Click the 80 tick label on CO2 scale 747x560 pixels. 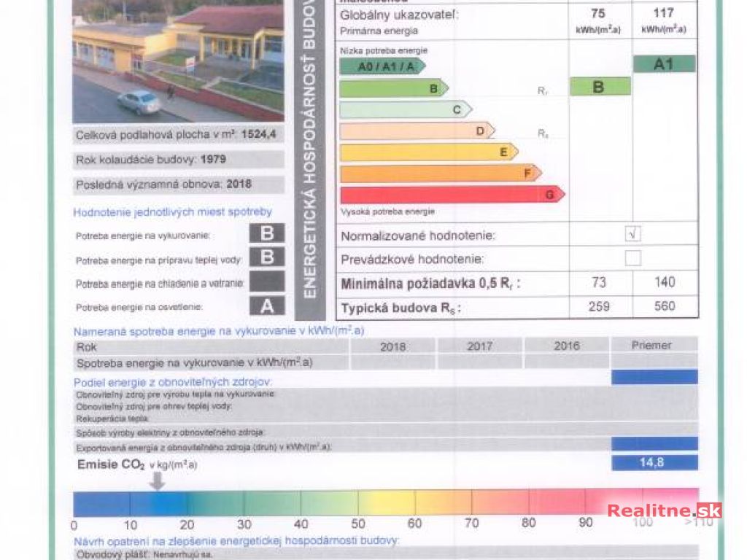point(528,523)
